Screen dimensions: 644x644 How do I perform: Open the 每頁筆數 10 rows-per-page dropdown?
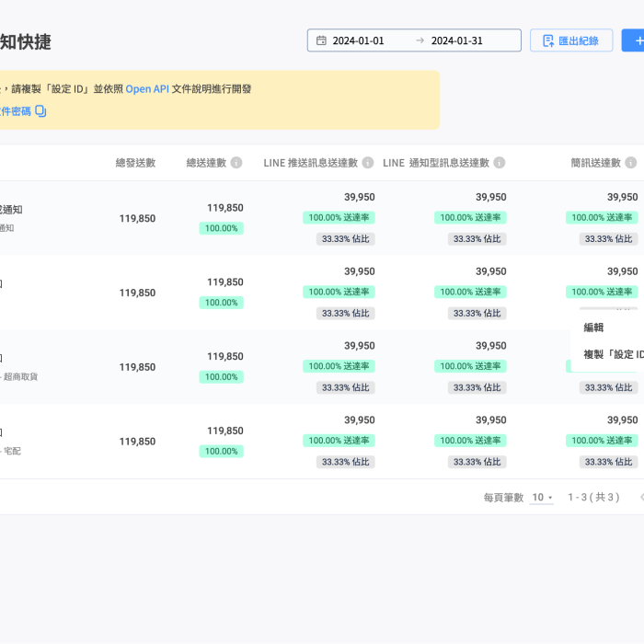tap(542, 498)
